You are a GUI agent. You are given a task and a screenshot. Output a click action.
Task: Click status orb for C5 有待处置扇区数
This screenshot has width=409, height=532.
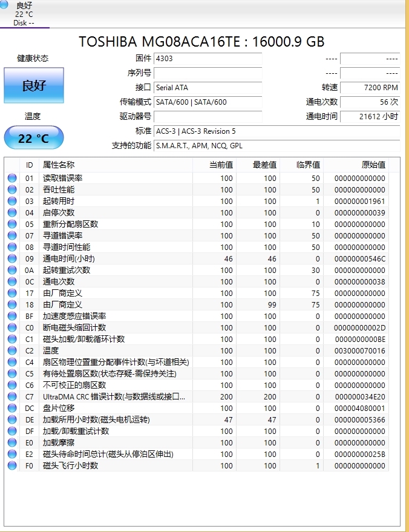12,373
